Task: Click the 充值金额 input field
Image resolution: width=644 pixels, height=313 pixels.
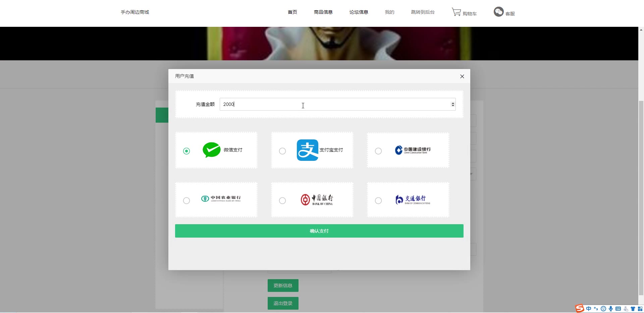Action: point(337,104)
